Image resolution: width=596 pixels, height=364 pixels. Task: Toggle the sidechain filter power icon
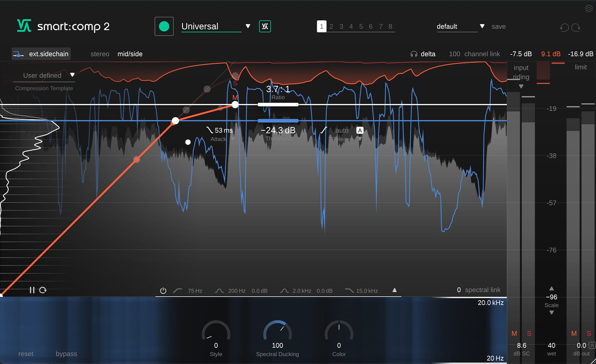pyautogui.click(x=163, y=291)
